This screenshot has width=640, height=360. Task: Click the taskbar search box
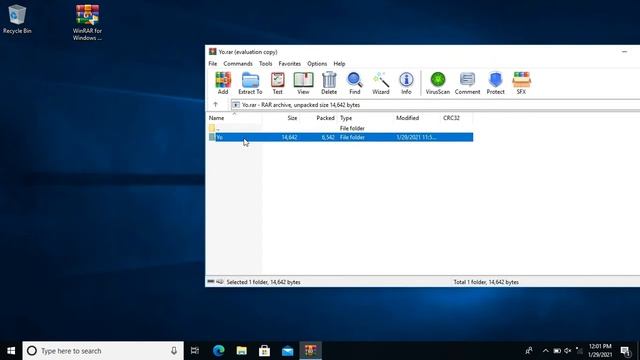103,351
